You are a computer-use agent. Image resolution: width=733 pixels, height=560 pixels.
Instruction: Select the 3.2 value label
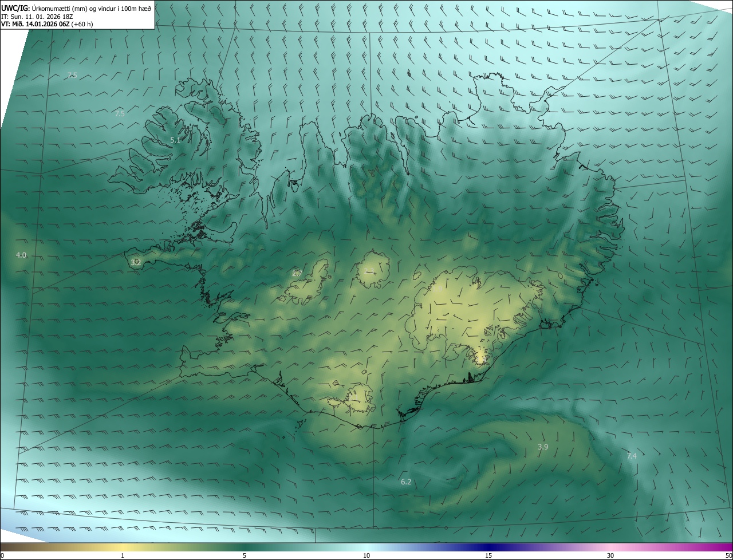coord(136,262)
